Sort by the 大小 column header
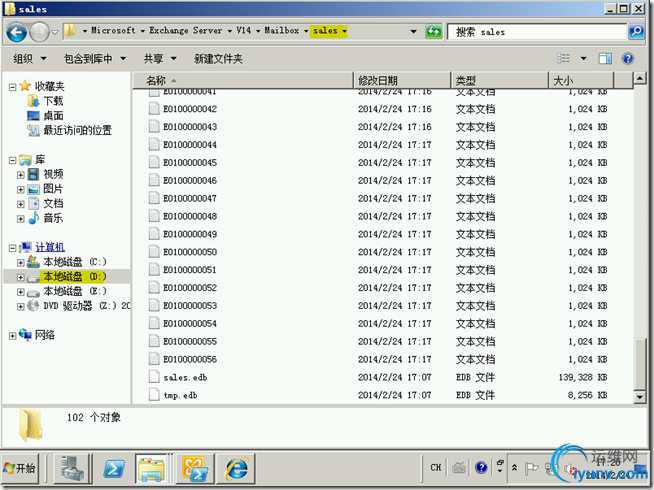Image resolution: width=654 pixels, height=490 pixels. (x=581, y=80)
